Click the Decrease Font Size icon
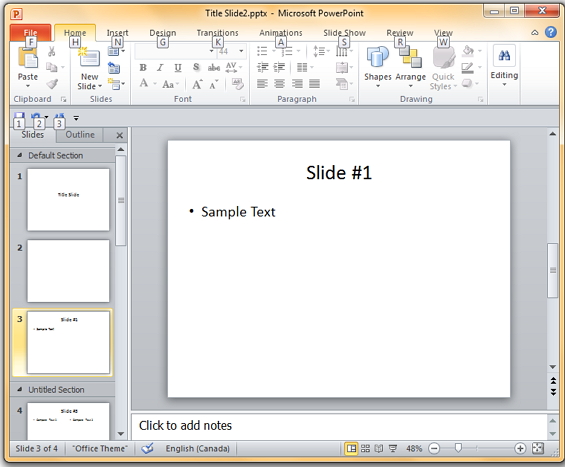 click(214, 85)
